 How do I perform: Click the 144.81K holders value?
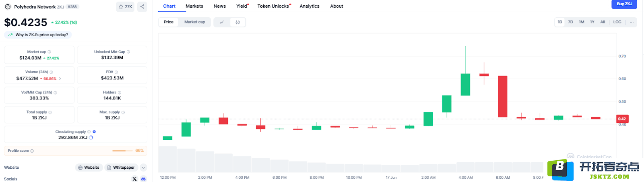click(x=112, y=98)
